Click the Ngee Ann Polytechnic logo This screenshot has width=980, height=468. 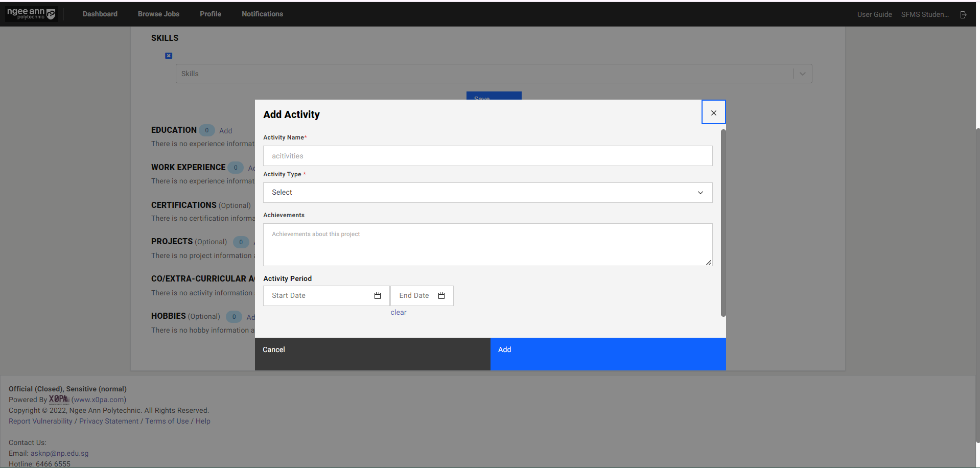tap(31, 14)
